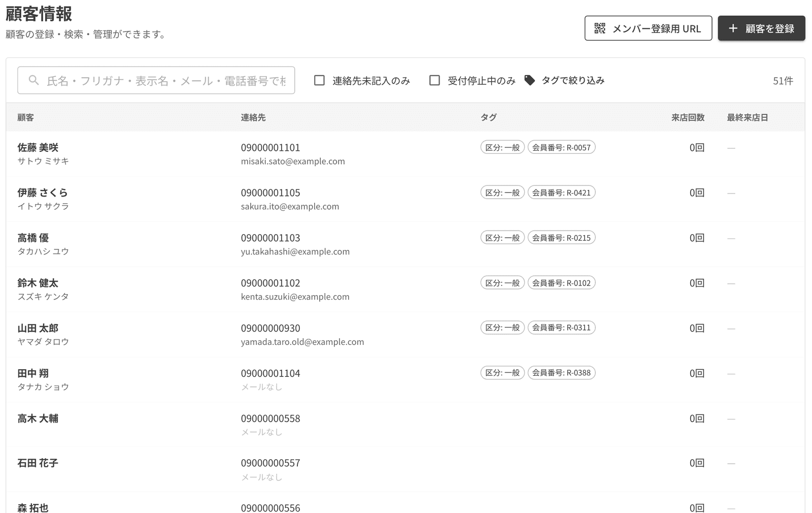Open customer 伊藤 さくら
Image resolution: width=812 pixels, height=513 pixels.
[43, 193]
